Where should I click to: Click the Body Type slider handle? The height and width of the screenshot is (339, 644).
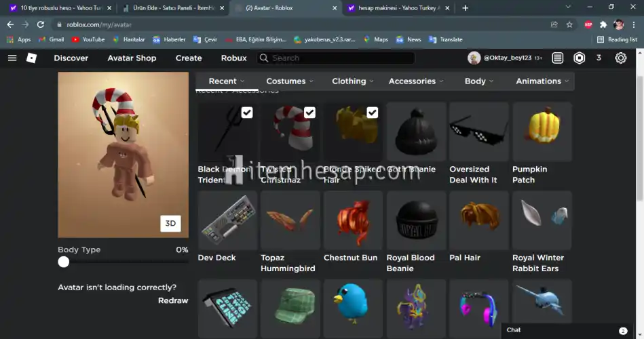[x=64, y=262]
